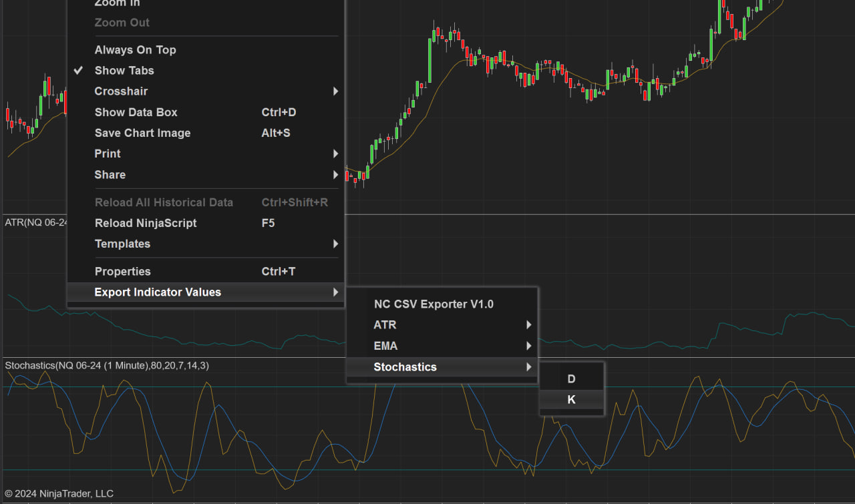
Task: Click the NinjaTrader copyright text
Action: pos(59,494)
